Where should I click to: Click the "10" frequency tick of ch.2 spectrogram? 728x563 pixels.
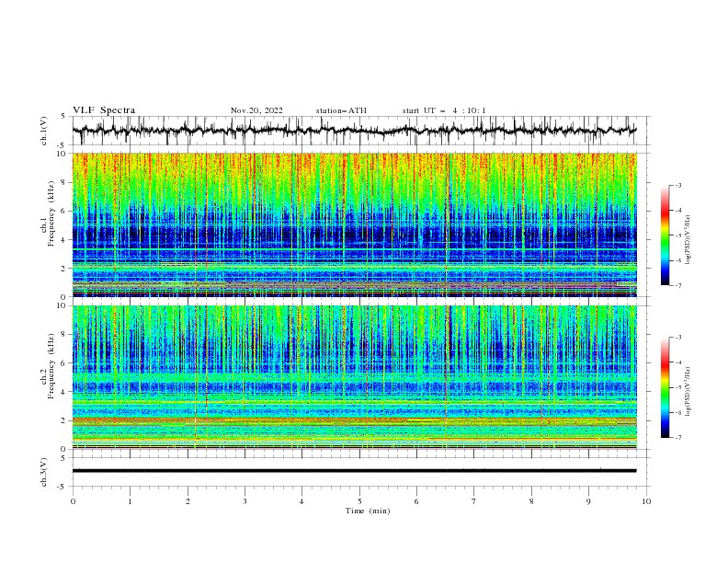coord(63,305)
